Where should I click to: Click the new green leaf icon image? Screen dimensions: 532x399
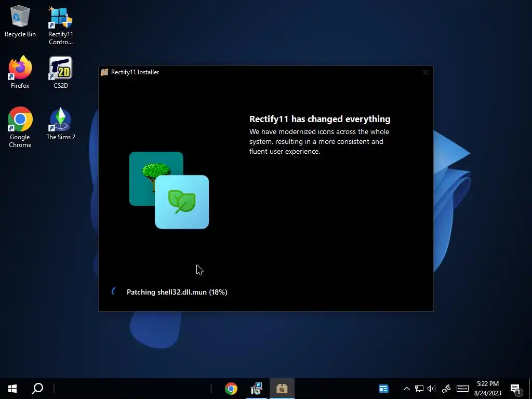click(182, 202)
